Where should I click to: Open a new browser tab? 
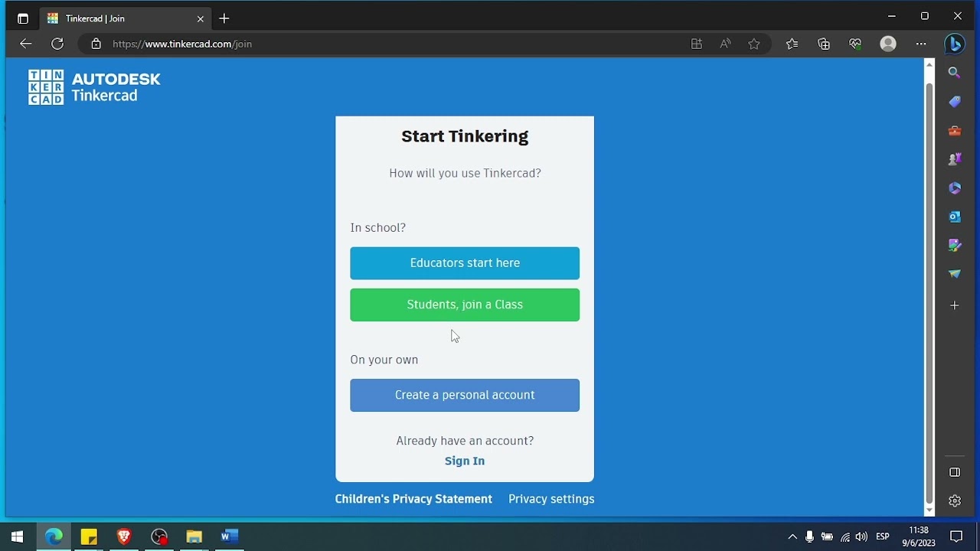point(224,18)
